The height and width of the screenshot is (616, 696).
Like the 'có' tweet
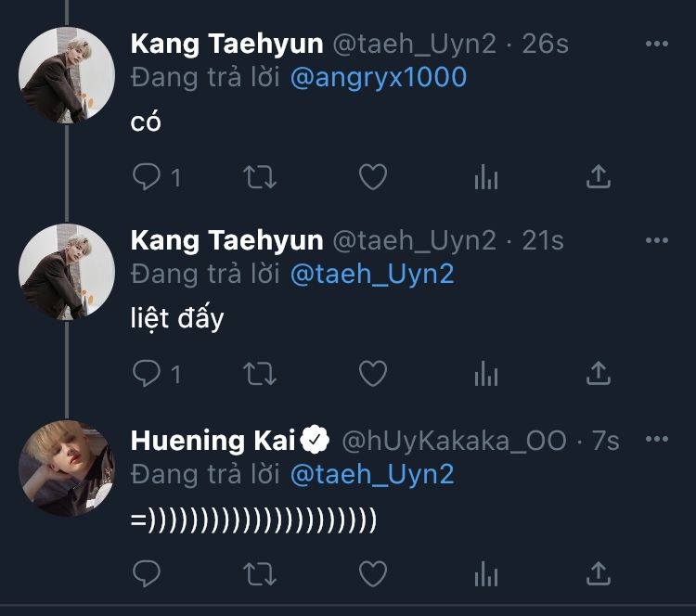[372, 176]
